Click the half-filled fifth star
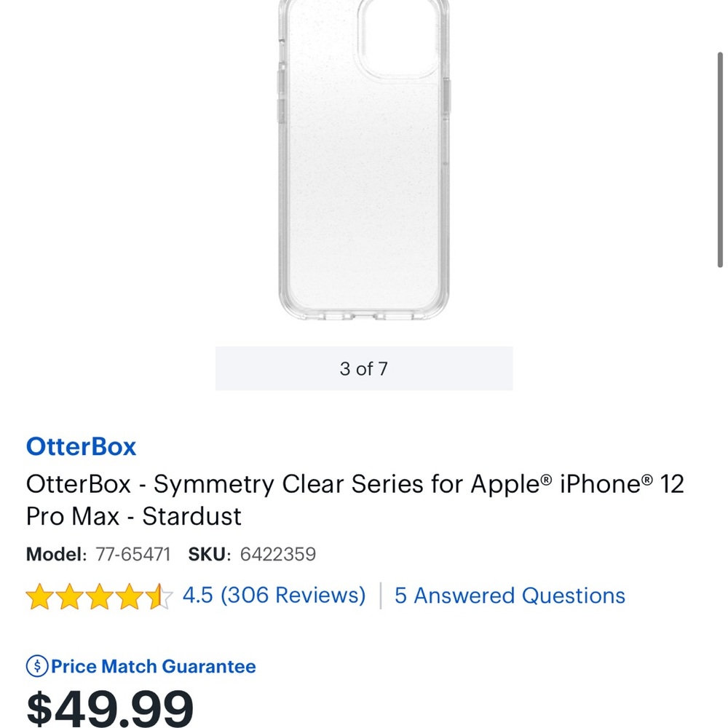The height and width of the screenshot is (728, 728). (x=159, y=596)
